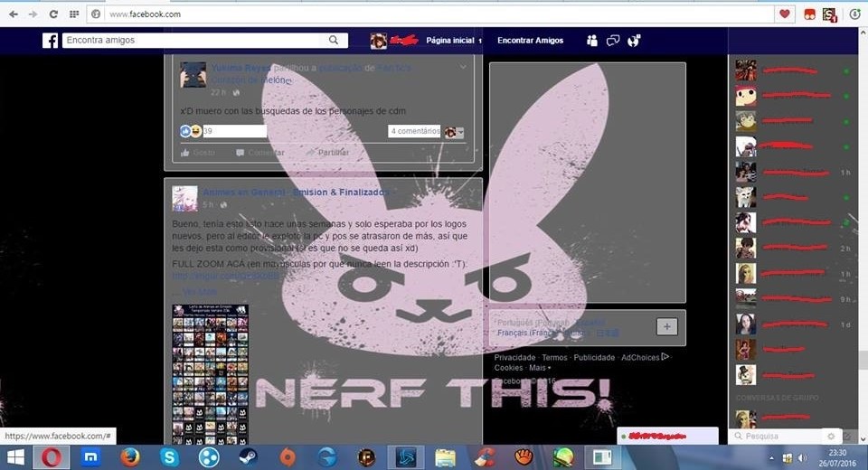Click the green circular extension icon at far right

point(854,15)
